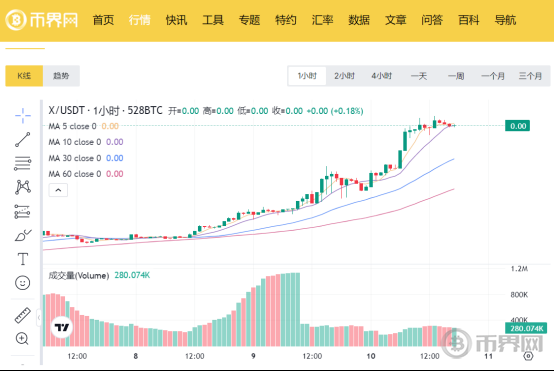Select the 一个月 interval

493,76
